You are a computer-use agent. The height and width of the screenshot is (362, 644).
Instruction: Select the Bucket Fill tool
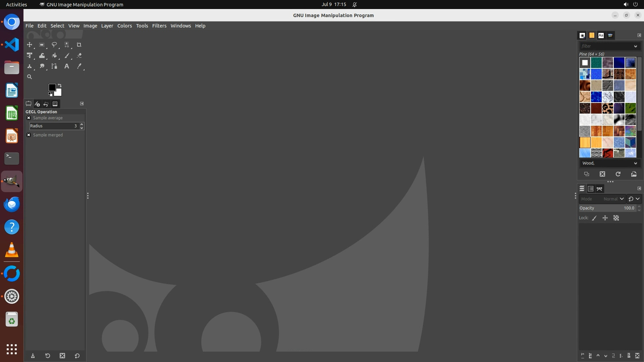54,56
